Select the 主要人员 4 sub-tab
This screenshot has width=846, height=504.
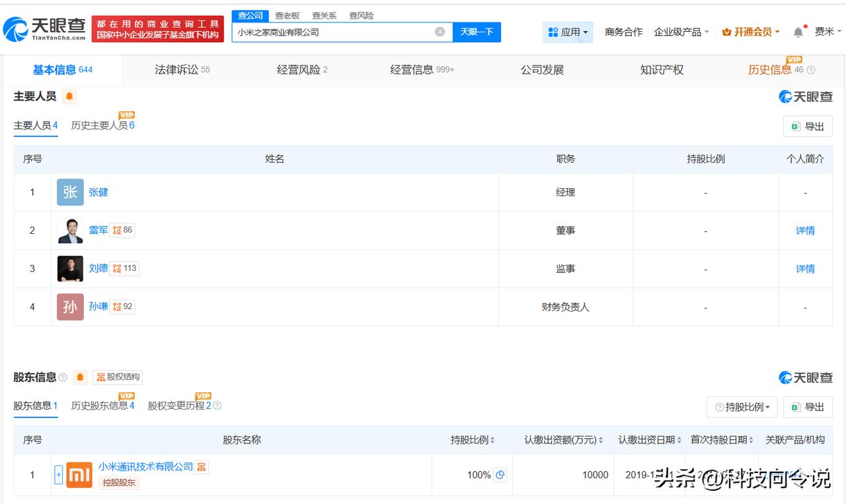(36, 126)
